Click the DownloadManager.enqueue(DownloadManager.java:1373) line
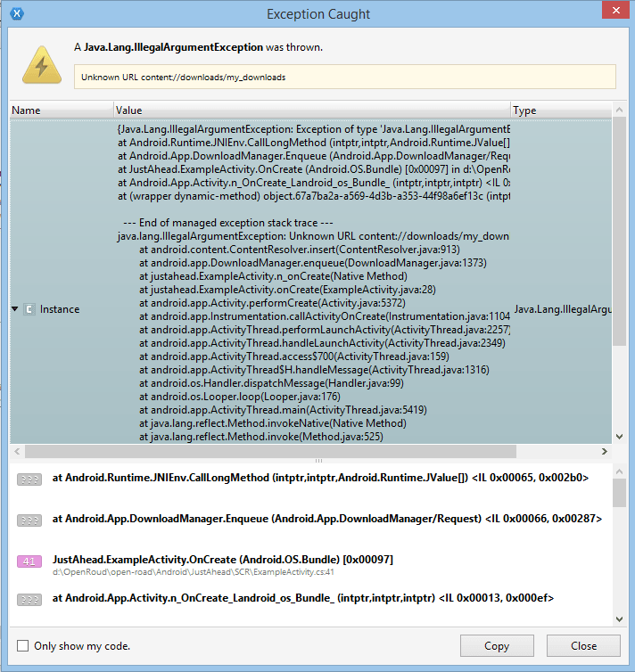Viewport: 635px width, 672px height. pyautogui.click(x=312, y=263)
